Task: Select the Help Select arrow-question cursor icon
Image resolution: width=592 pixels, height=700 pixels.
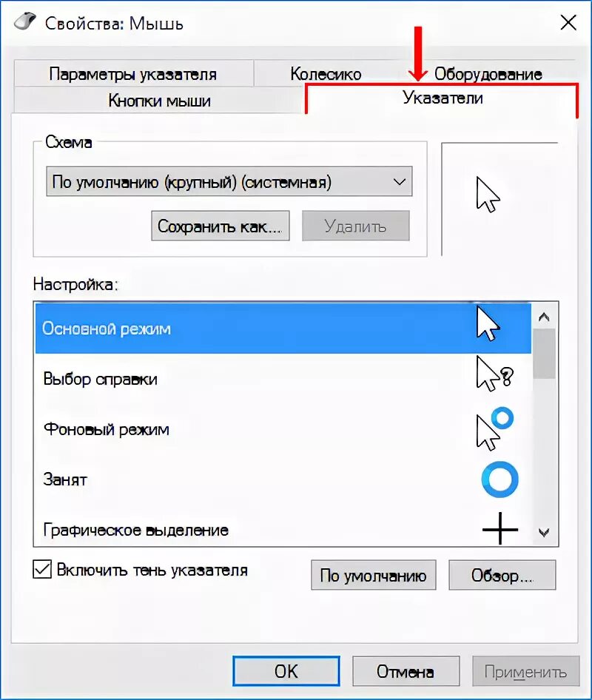Action: (x=494, y=374)
